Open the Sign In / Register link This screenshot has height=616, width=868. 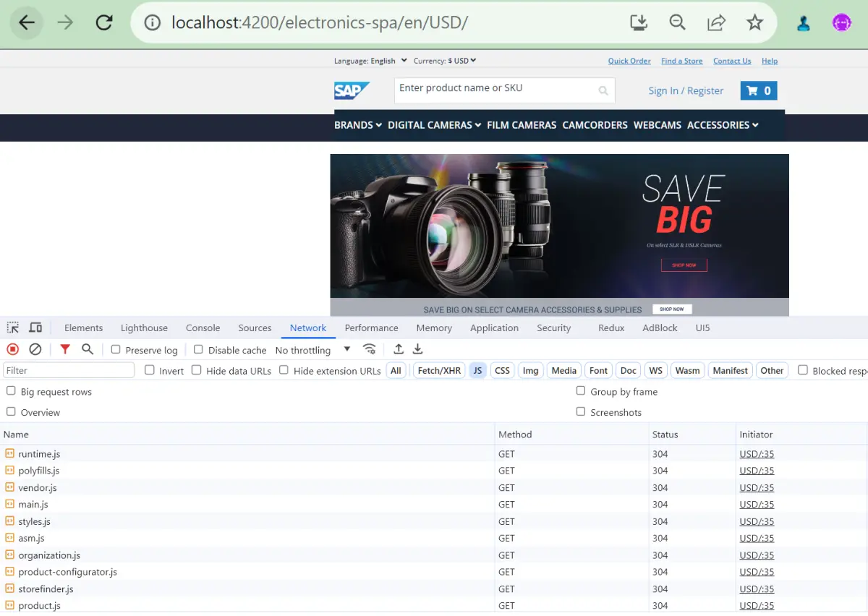686,90
